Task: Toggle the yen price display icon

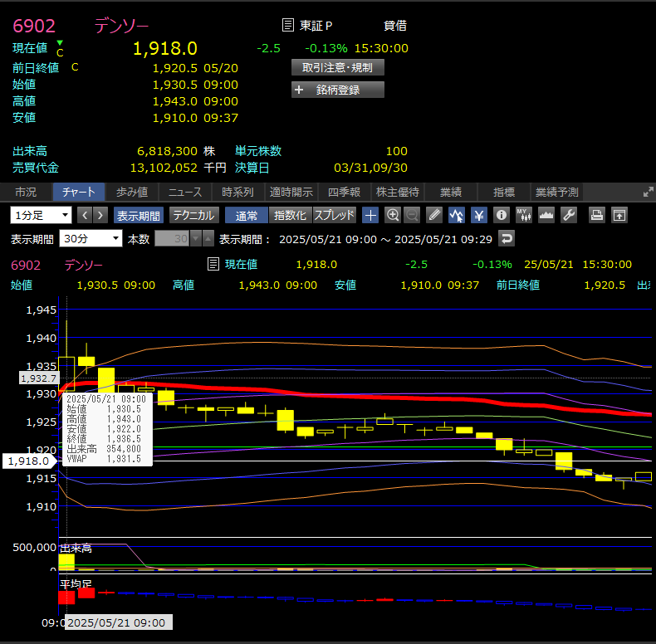Action: (x=479, y=216)
